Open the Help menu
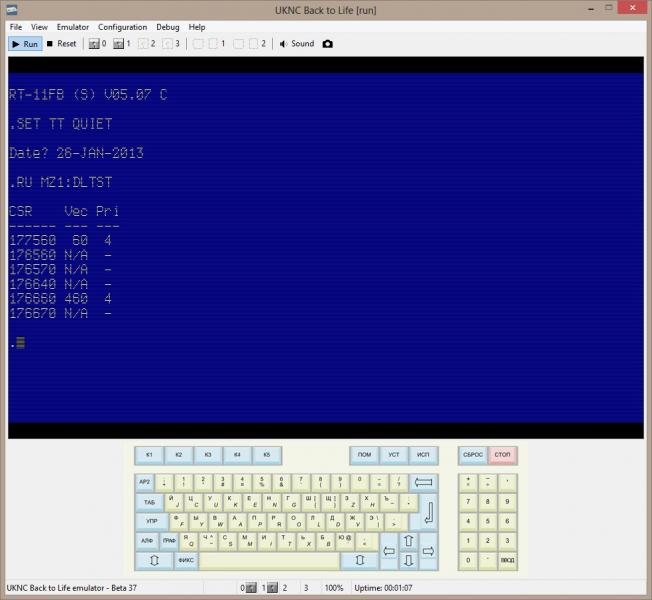 tap(197, 27)
